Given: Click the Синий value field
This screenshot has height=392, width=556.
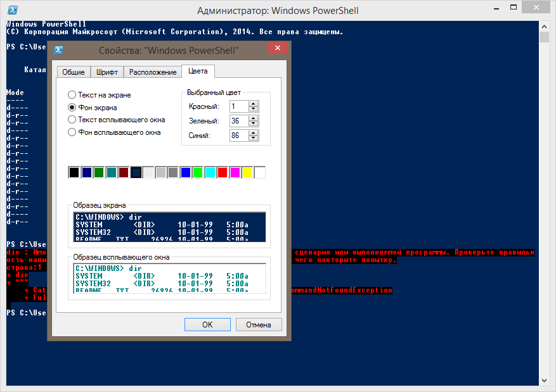Looking at the screenshot, I should click(x=239, y=136).
